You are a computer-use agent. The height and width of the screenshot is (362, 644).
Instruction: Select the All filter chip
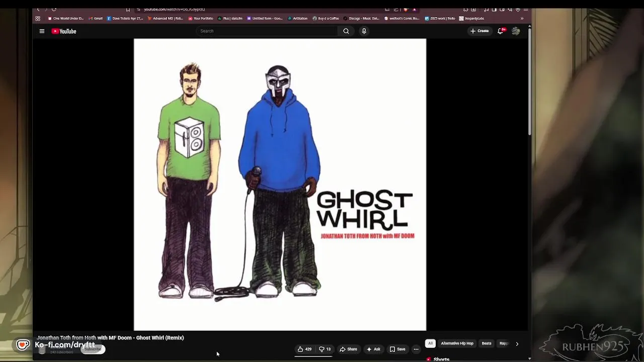tap(430, 343)
